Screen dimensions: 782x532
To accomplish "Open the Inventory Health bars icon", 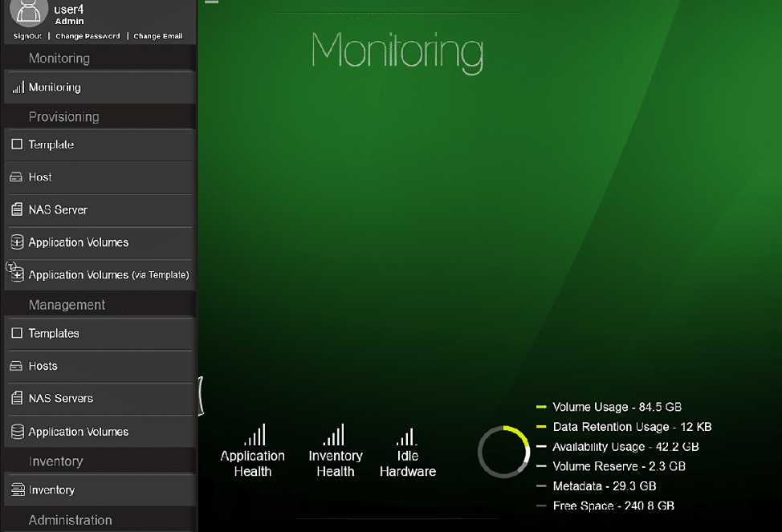I will 334,434.
